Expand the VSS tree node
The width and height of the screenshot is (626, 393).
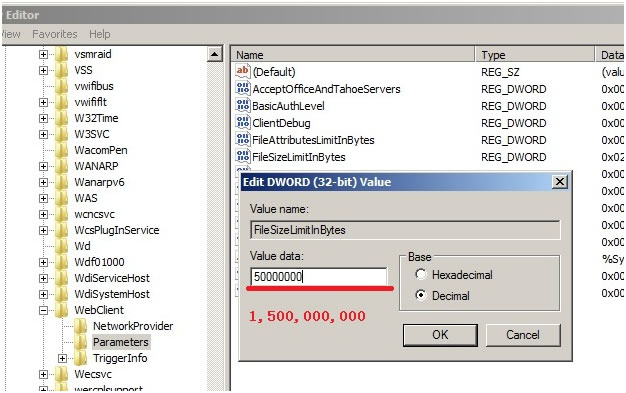43,70
